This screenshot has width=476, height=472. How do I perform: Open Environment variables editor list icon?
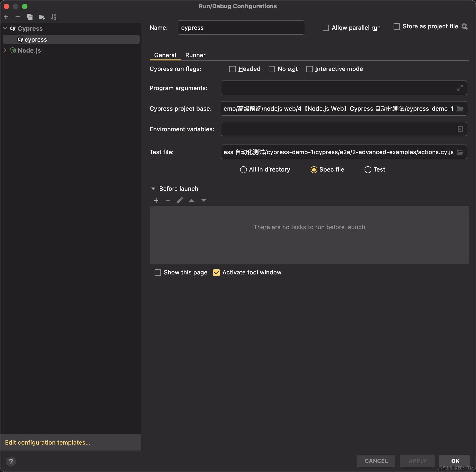[x=460, y=129]
